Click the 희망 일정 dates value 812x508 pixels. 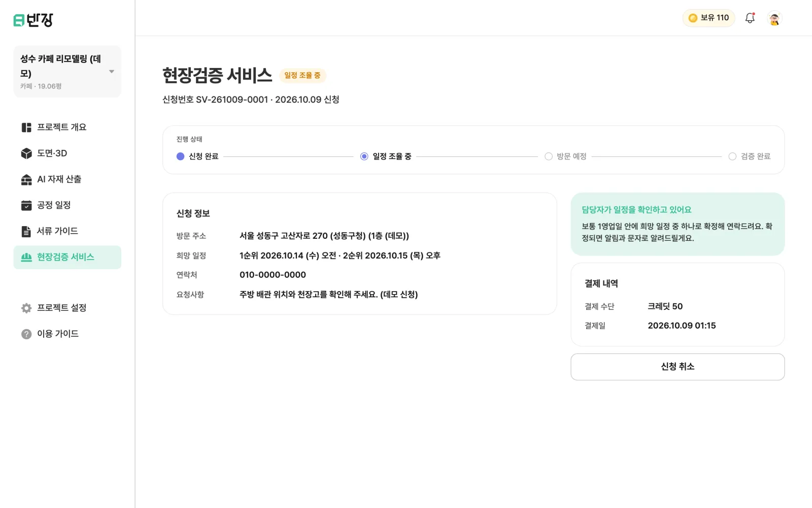(x=340, y=256)
